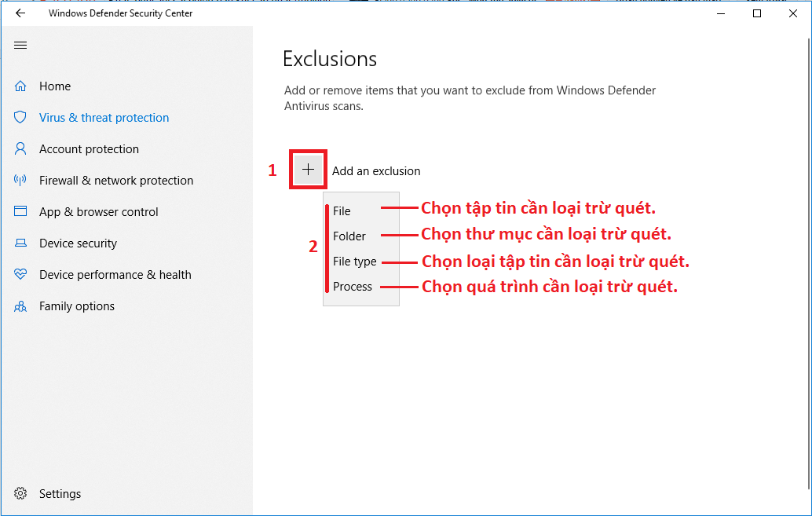
Task: Click the plus button to add exclusion
Action: 308,170
